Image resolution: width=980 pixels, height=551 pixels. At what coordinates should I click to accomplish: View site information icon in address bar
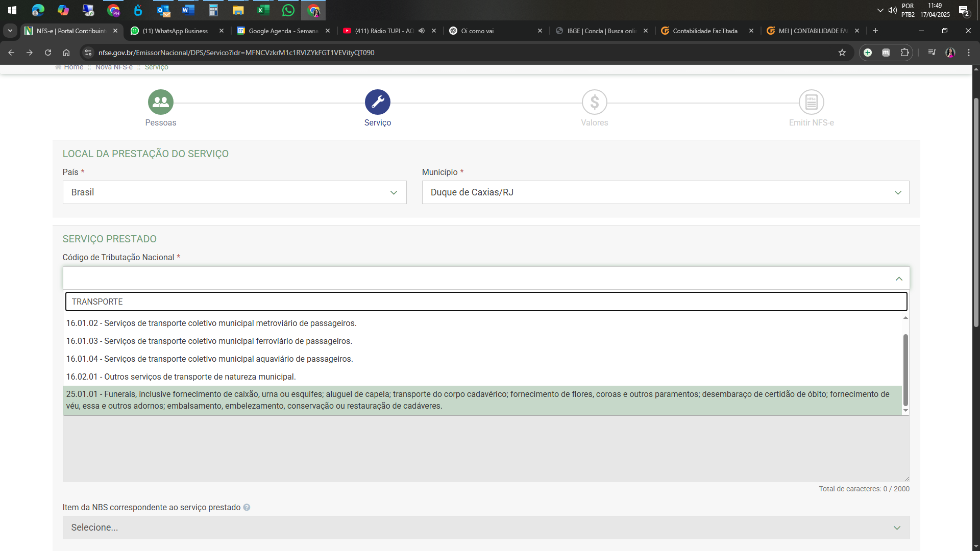tap(88, 53)
